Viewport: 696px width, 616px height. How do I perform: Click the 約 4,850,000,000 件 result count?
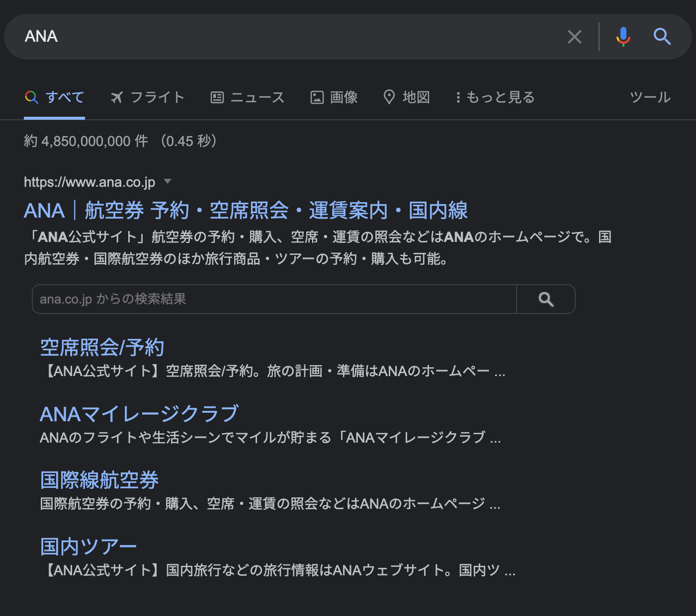[86, 141]
